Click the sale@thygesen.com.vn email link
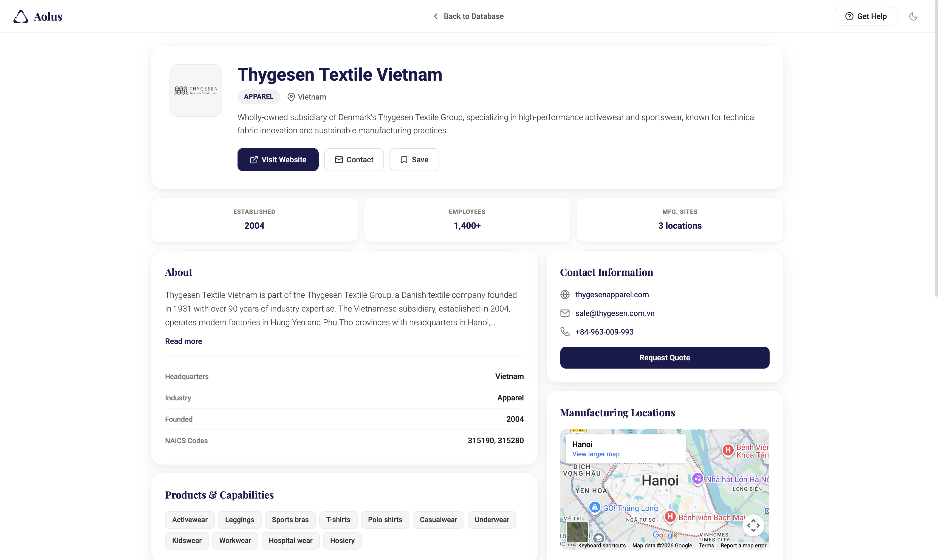 tap(615, 313)
